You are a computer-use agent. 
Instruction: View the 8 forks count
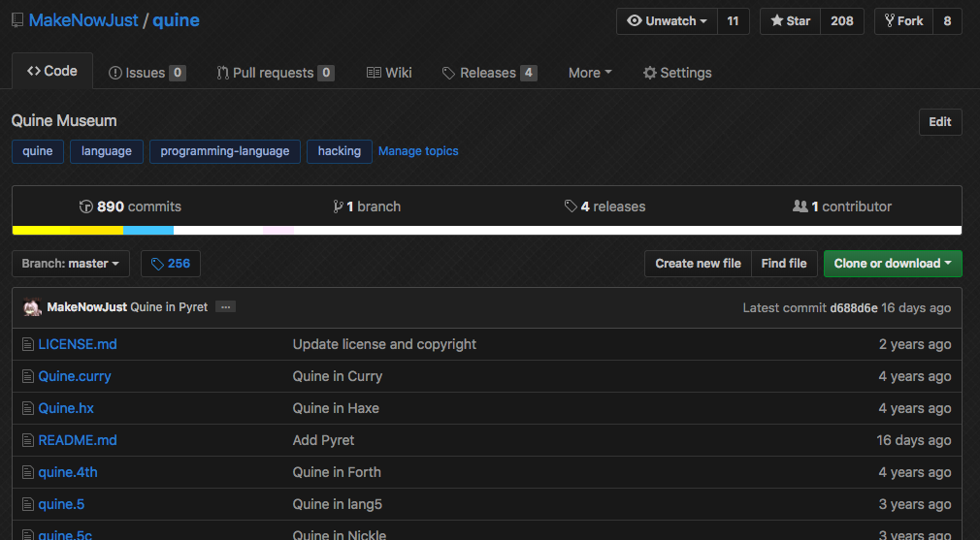tap(948, 21)
